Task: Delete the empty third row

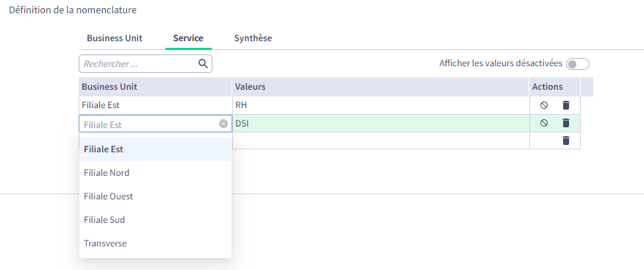Action: coord(566,141)
